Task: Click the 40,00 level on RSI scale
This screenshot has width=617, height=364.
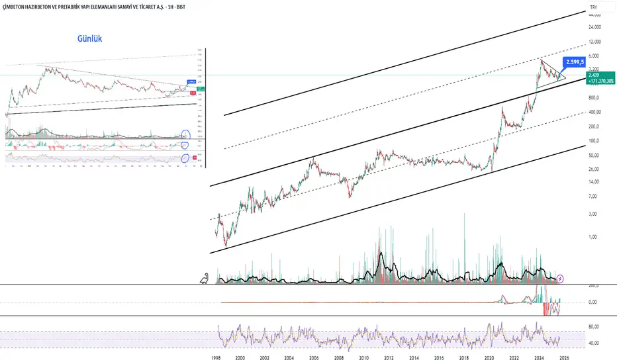Action: 593,343
